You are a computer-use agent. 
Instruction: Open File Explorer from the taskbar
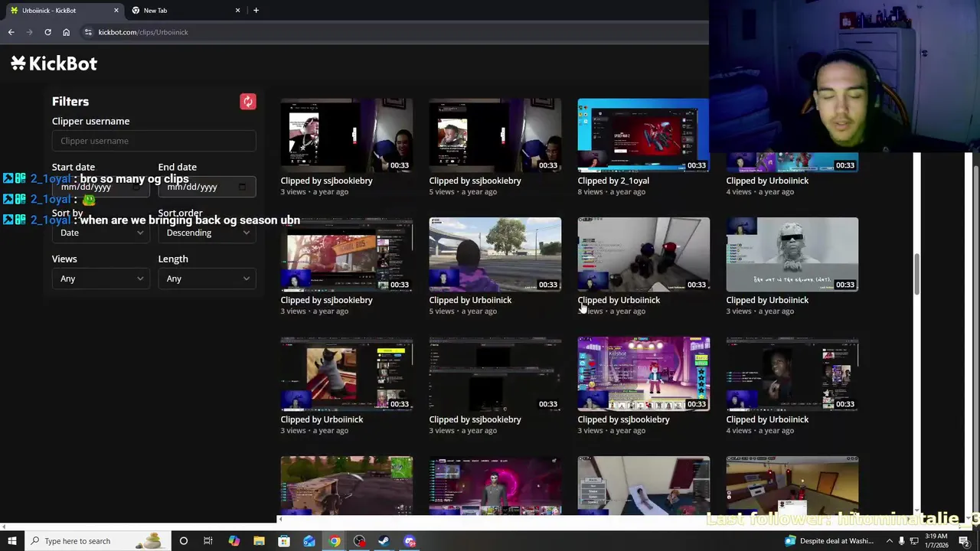point(259,541)
